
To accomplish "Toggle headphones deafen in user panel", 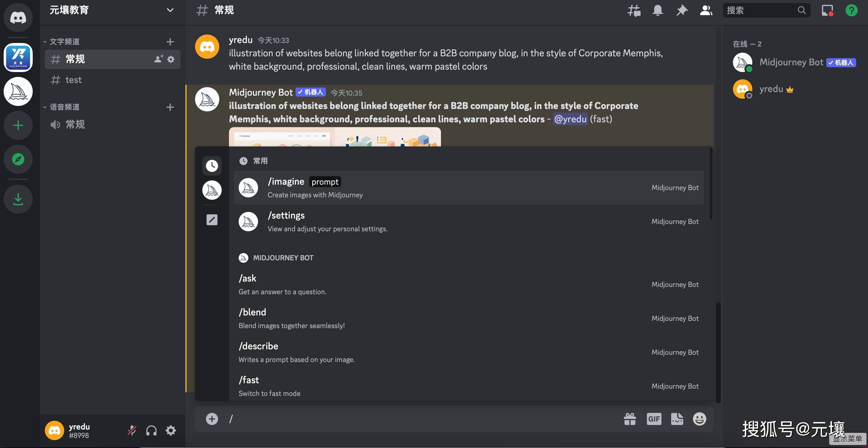I will [x=151, y=430].
